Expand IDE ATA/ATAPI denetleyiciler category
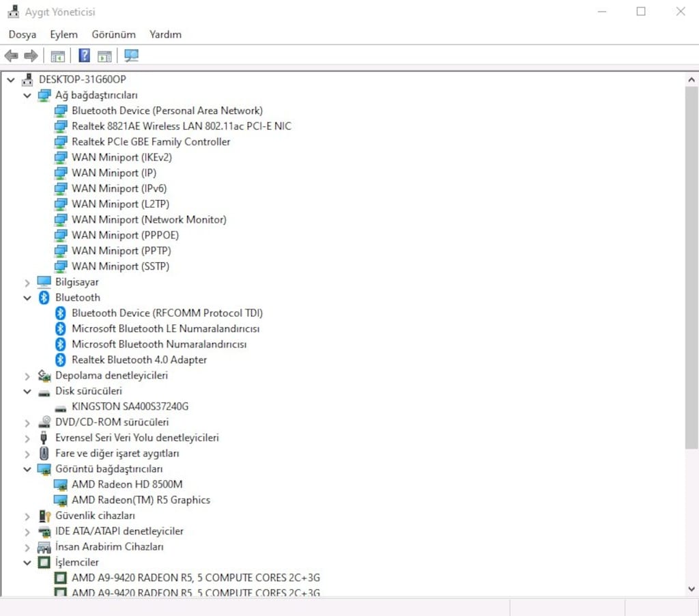The image size is (699, 616). pyautogui.click(x=27, y=532)
